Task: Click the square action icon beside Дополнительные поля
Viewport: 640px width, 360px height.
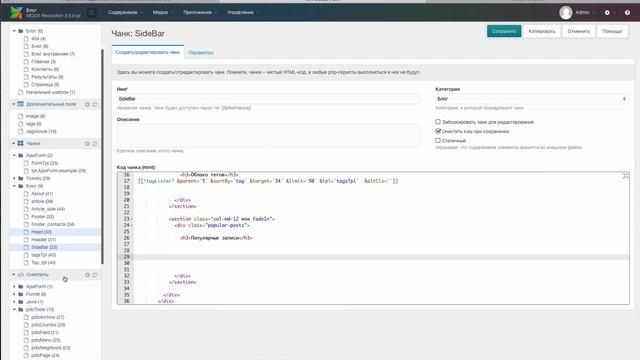Action: coord(95,104)
